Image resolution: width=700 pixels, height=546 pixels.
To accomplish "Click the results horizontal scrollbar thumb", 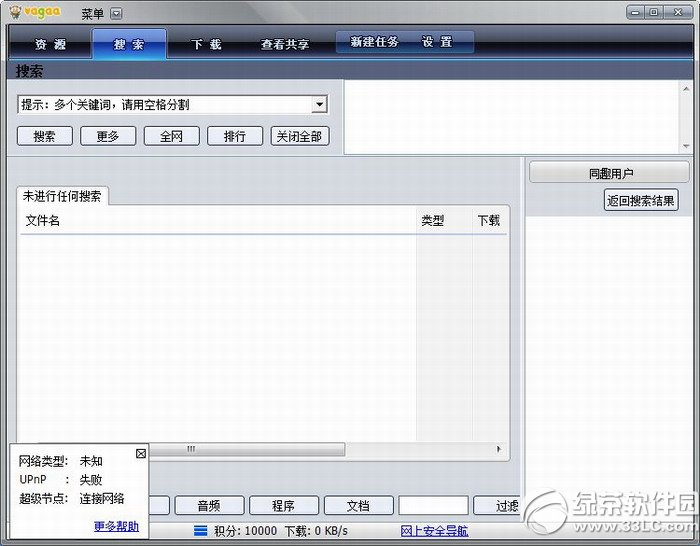I will (246, 449).
